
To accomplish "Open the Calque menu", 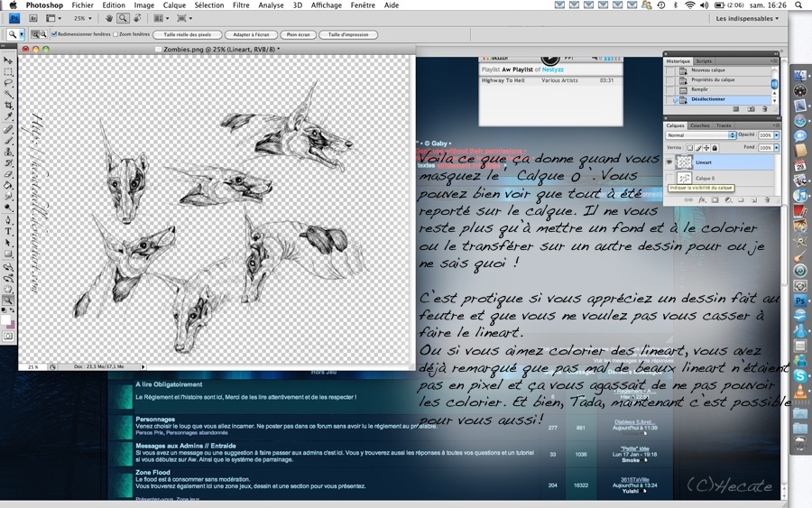I will click(x=174, y=5).
